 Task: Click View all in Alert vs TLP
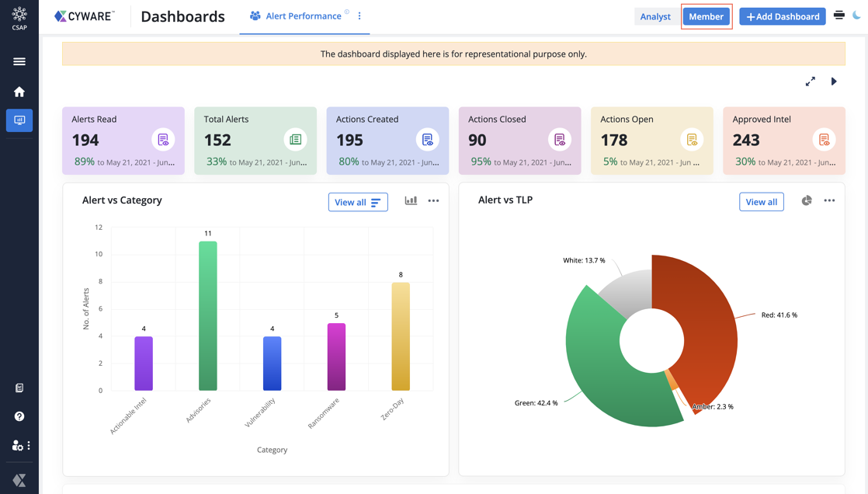pyautogui.click(x=761, y=202)
